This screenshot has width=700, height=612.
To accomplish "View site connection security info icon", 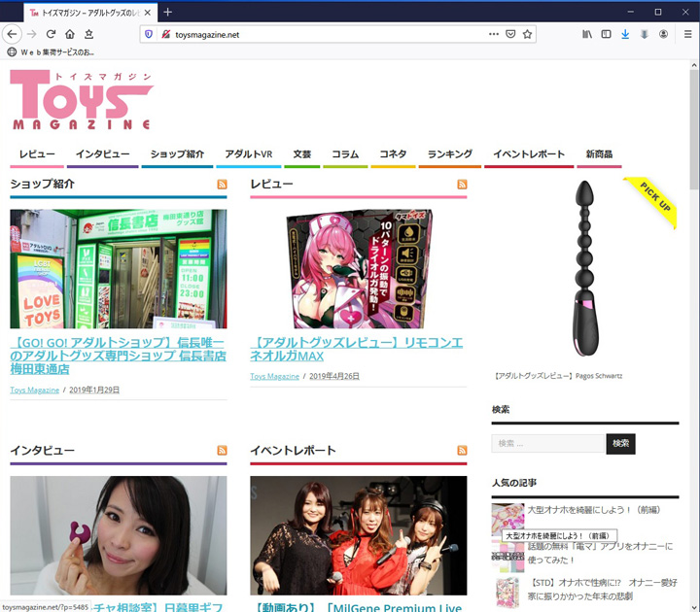I will [165, 34].
